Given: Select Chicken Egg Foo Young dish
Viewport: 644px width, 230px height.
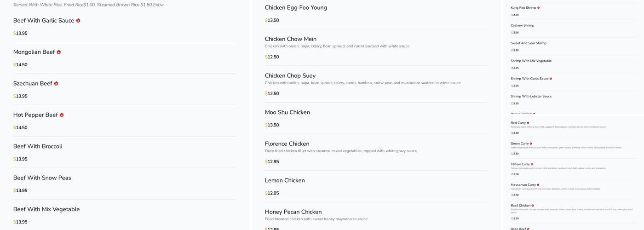Looking at the screenshot, I should click(296, 8).
